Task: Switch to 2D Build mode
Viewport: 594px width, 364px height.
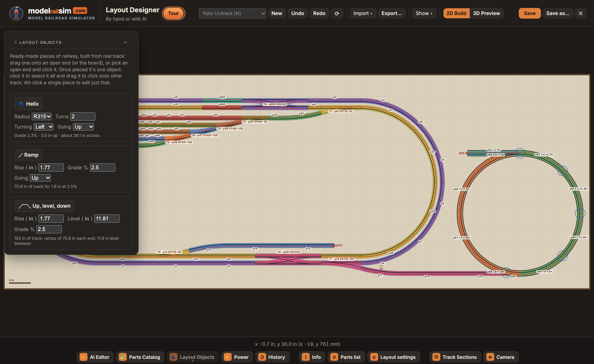Action: (x=456, y=13)
